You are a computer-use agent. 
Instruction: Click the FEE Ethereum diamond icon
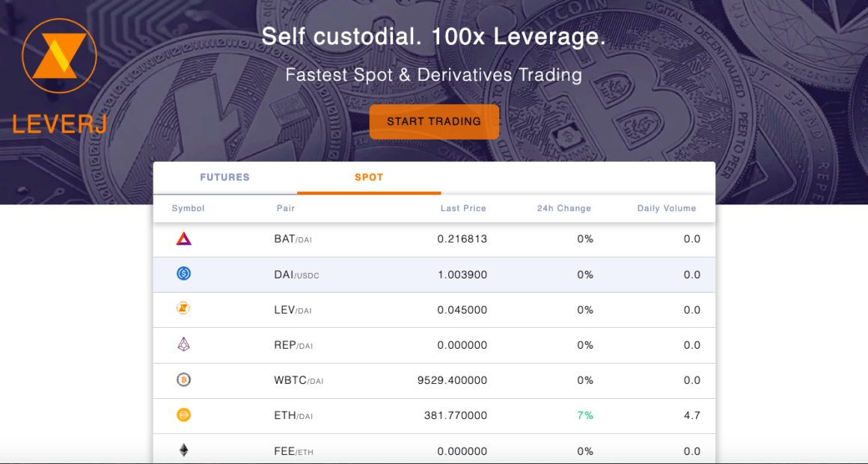click(x=183, y=450)
